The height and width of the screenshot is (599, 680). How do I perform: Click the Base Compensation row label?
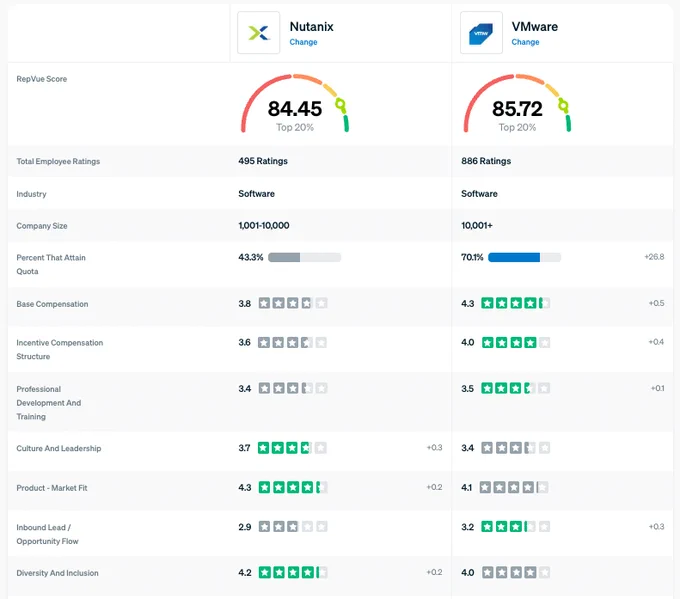(52, 304)
